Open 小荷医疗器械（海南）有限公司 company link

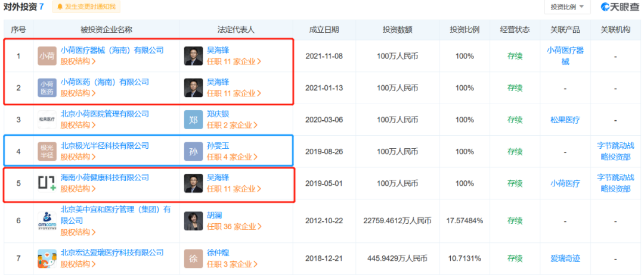point(112,51)
